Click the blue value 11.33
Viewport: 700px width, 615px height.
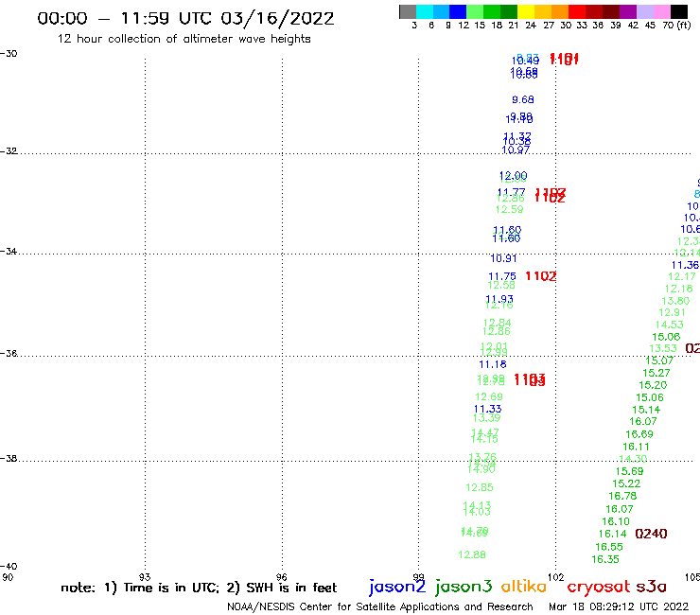pyautogui.click(x=487, y=409)
